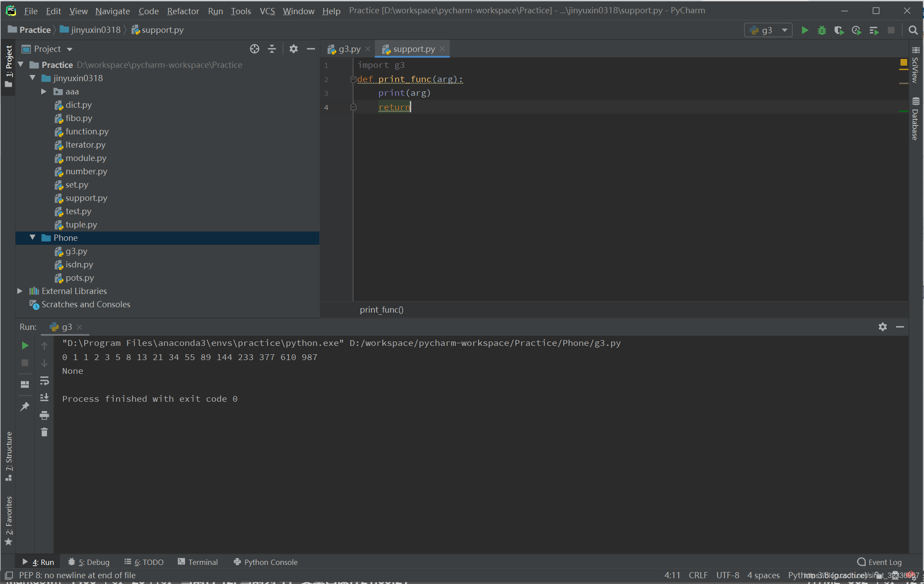
Task: Collapse the Phone folder in project
Action: (31, 238)
